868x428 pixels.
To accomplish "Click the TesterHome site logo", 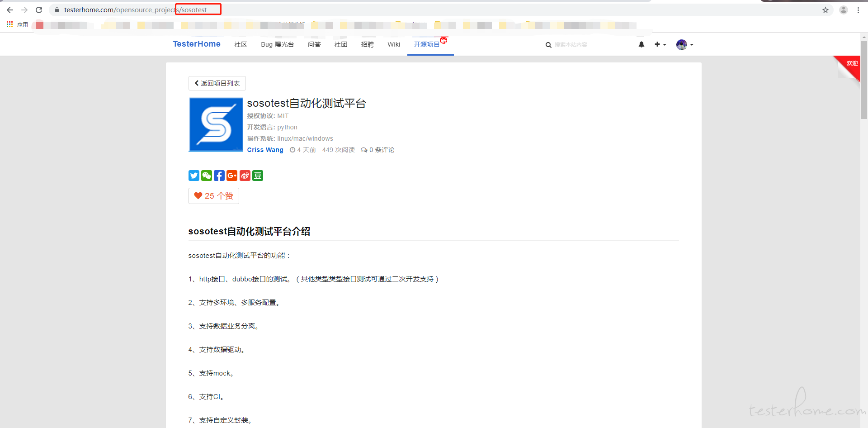I will click(197, 44).
